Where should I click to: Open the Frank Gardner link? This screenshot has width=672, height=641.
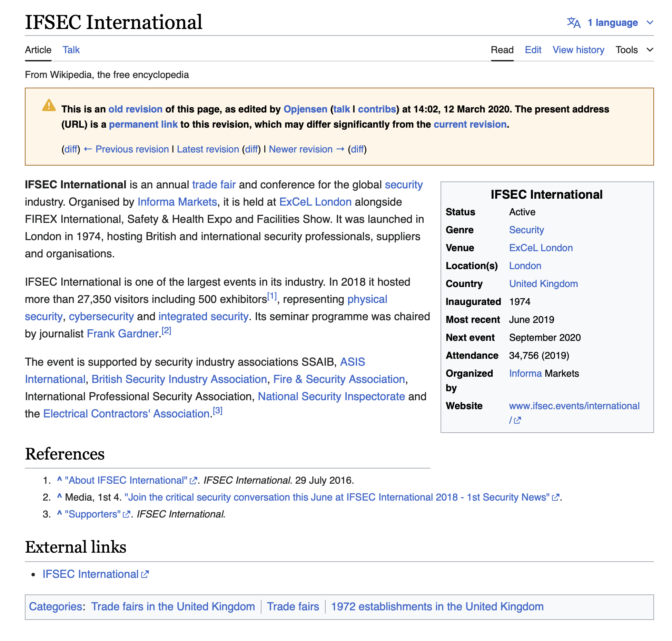(122, 334)
